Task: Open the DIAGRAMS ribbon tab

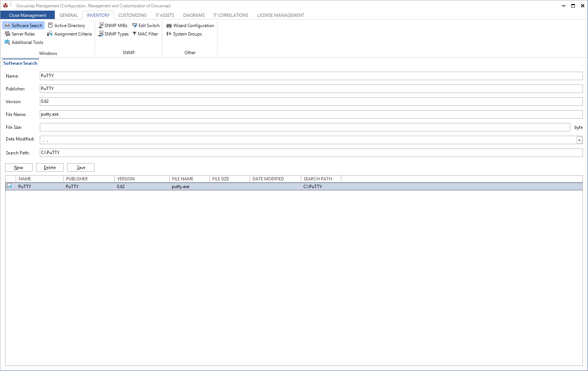Action: click(x=194, y=15)
